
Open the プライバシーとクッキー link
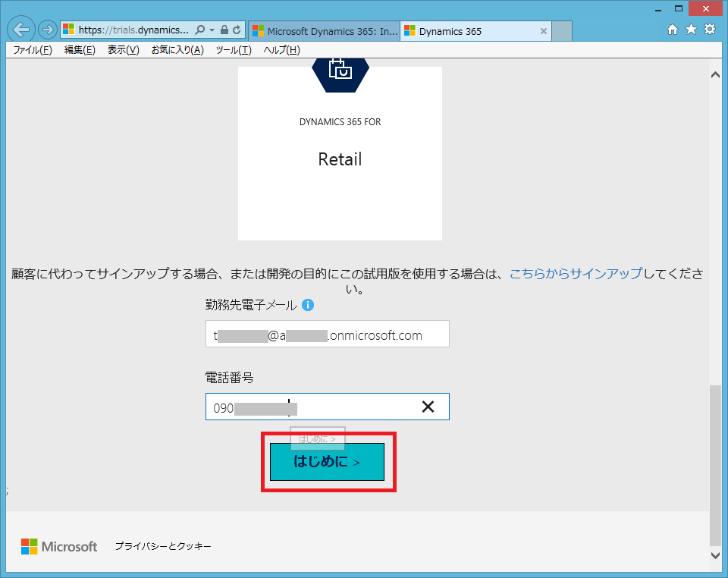pyautogui.click(x=163, y=546)
